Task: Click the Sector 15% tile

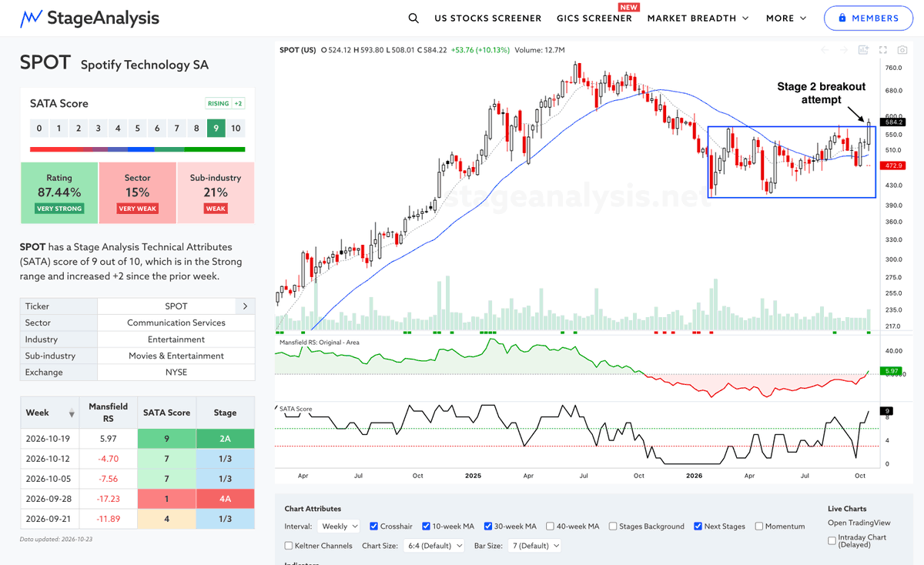Action: point(138,193)
